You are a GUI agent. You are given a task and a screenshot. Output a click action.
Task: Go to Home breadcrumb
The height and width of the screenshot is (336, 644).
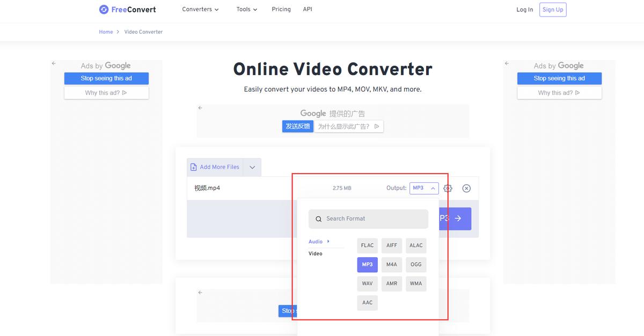(x=106, y=32)
